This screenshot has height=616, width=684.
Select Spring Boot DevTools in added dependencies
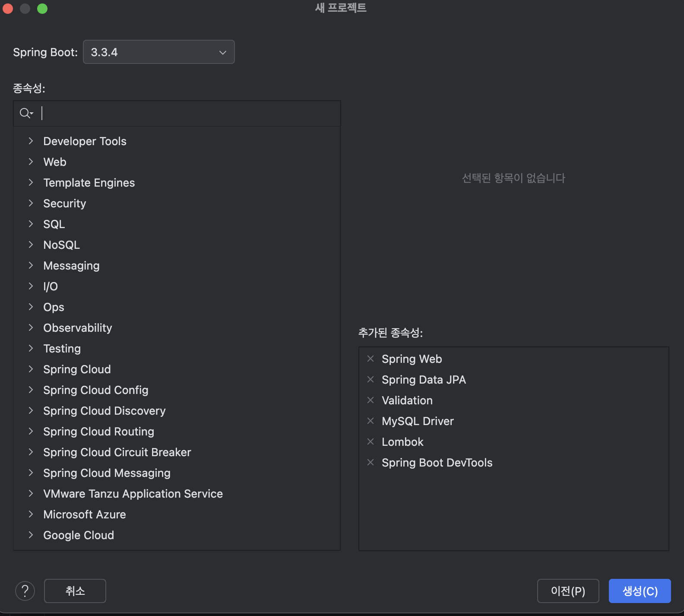[x=437, y=463]
